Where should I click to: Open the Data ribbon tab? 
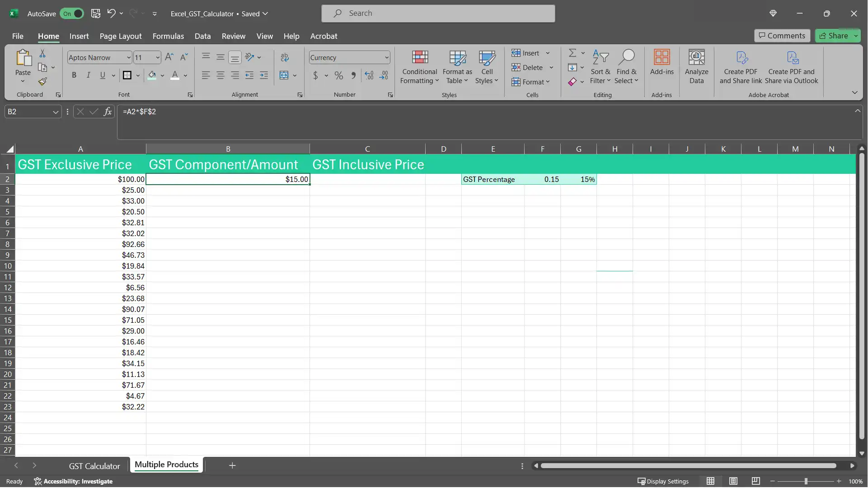pos(202,36)
